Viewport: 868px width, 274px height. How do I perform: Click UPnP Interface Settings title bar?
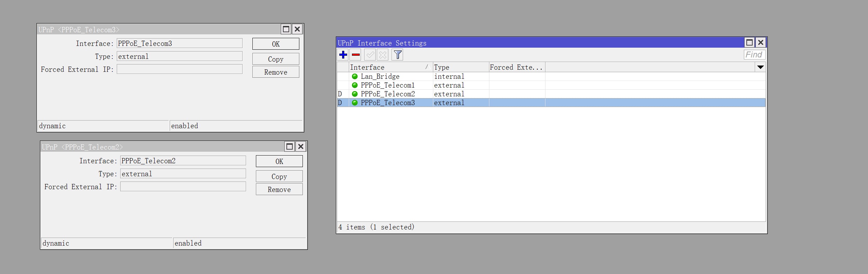(x=540, y=43)
